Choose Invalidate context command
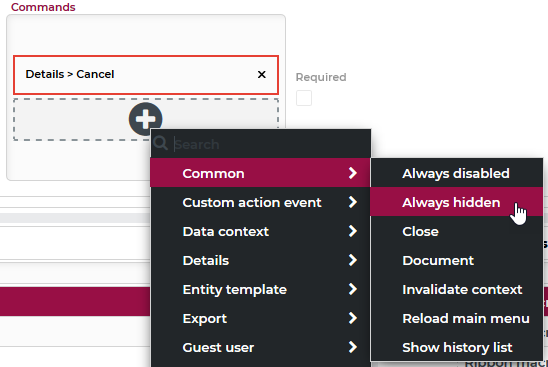 456,289
